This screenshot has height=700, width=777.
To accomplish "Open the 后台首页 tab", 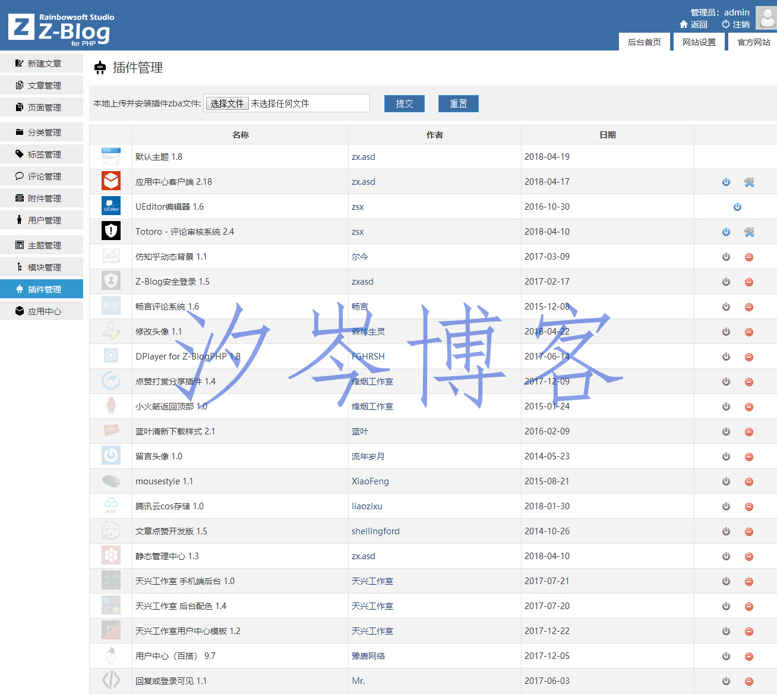I will [x=644, y=42].
